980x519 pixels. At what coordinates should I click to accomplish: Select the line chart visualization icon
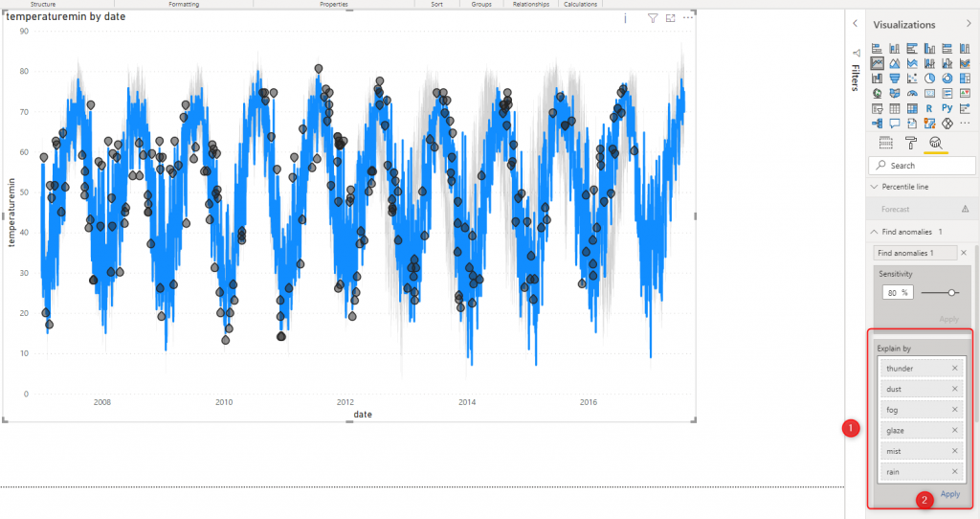tap(877, 63)
